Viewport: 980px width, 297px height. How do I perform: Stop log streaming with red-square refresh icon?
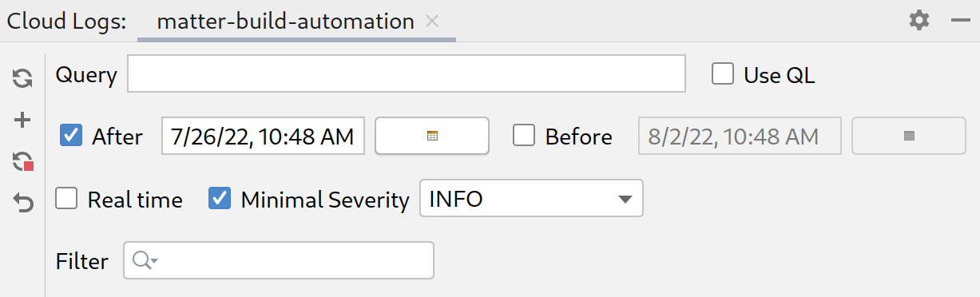click(23, 162)
